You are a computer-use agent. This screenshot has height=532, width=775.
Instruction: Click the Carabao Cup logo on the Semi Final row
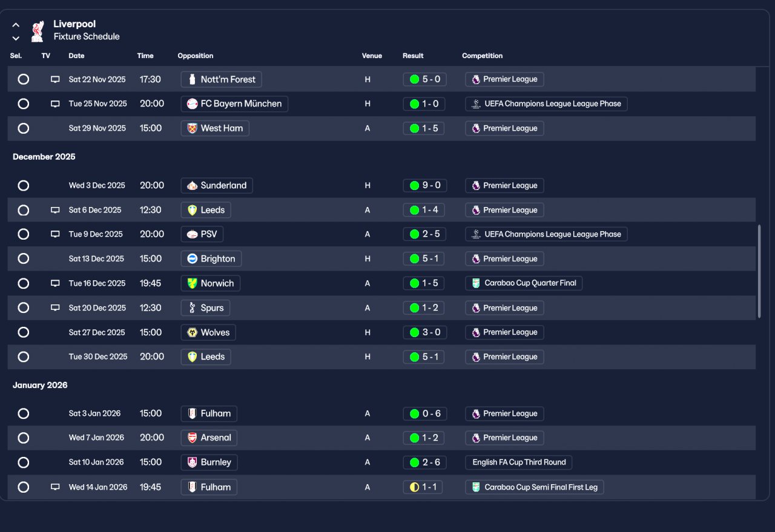click(x=476, y=487)
